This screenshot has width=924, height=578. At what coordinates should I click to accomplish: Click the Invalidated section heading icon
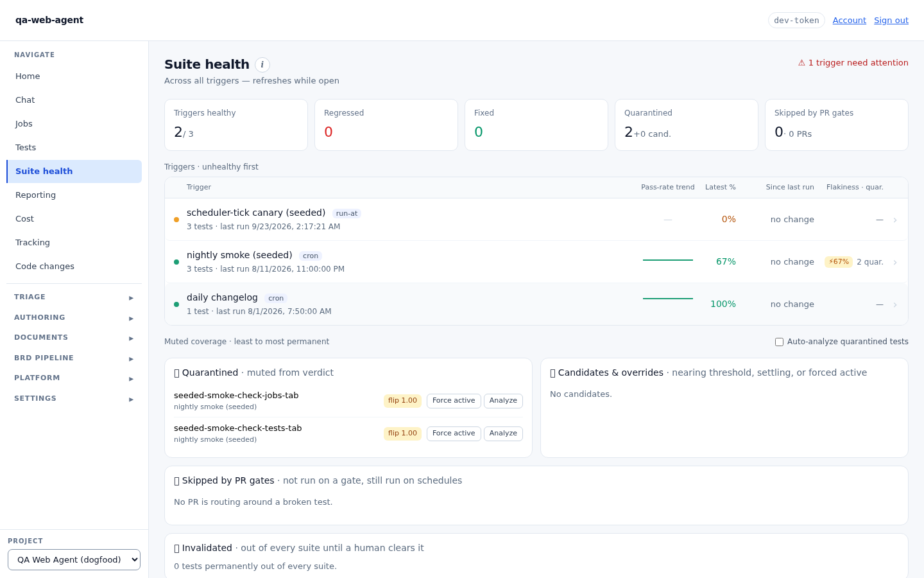coord(176,548)
